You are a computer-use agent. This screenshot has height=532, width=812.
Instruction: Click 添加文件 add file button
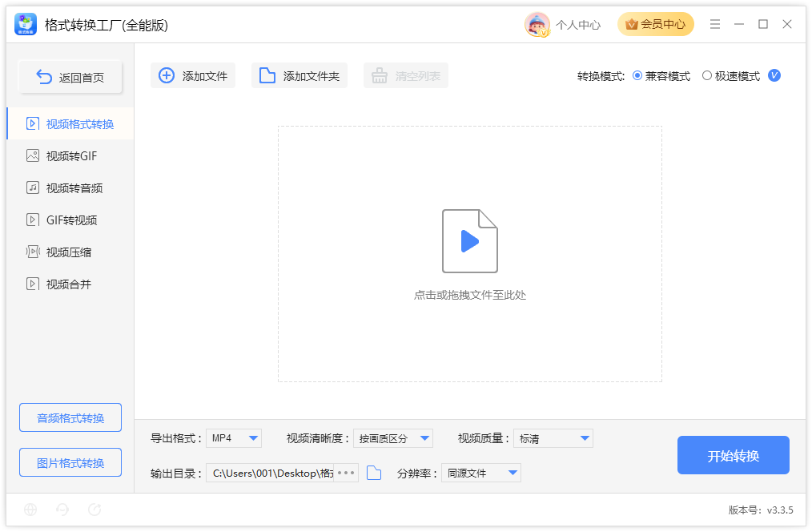pyautogui.click(x=193, y=75)
